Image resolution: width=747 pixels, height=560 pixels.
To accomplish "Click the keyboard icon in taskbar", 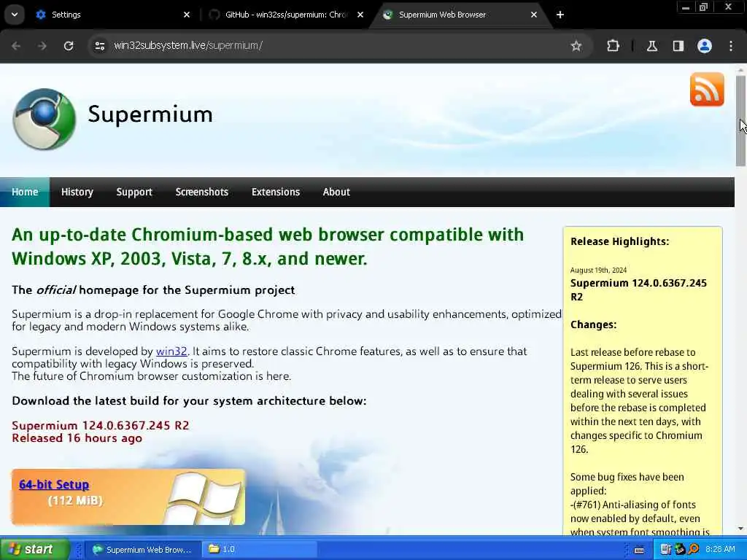I will pyautogui.click(x=639, y=550).
